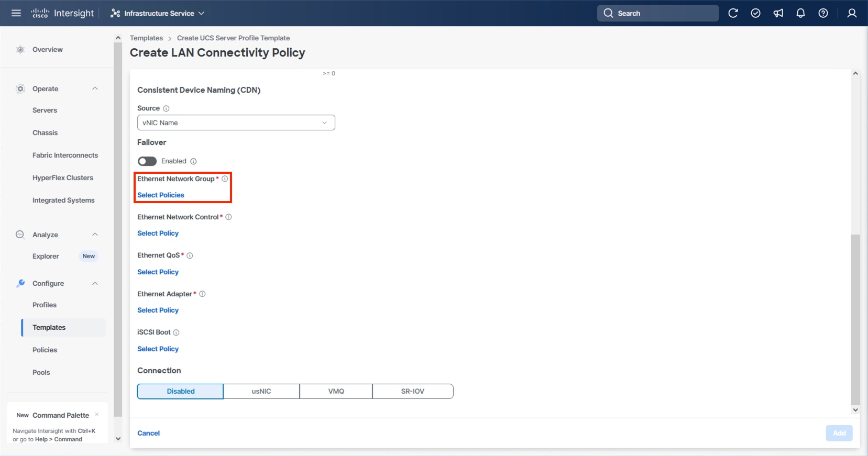Click Select Policy under Ethernet QoS
Screen dimensions: 868x456
click(x=158, y=272)
